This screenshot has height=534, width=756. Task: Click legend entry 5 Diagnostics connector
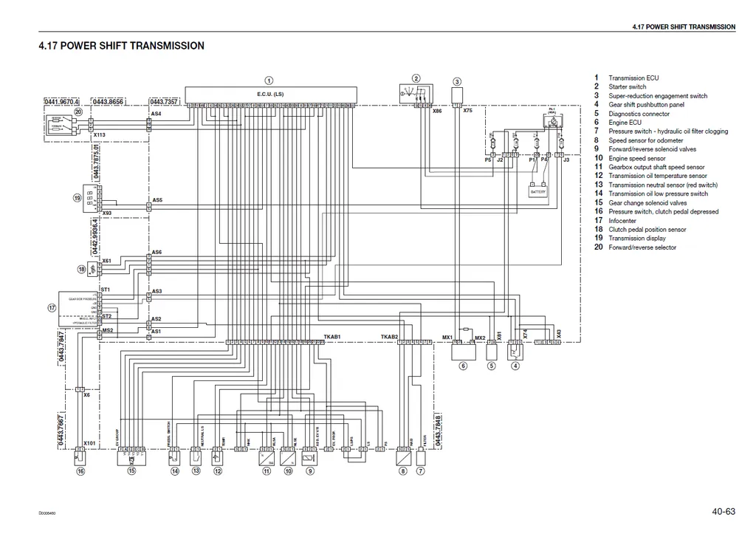pyautogui.click(x=638, y=114)
